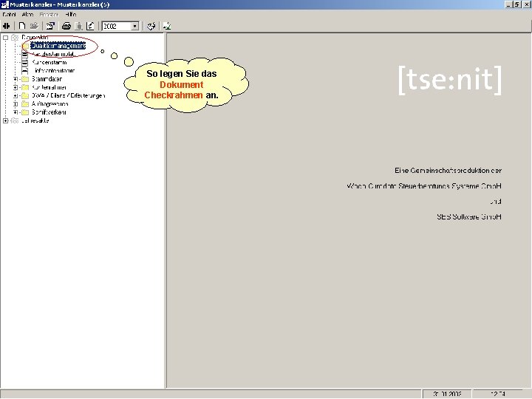The image size is (532, 399).
Task: Open the year 2002 dropdown arrow
Action: point(135,26)
